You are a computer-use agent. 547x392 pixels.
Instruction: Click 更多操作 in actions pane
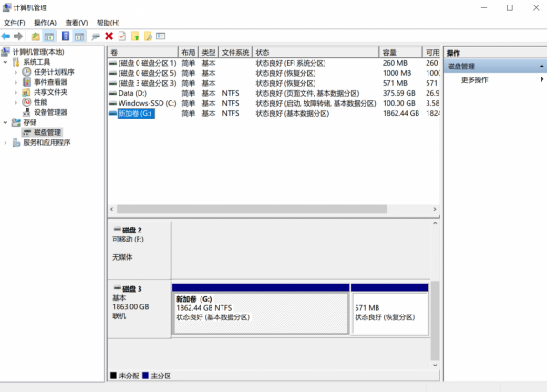(474, 80)
